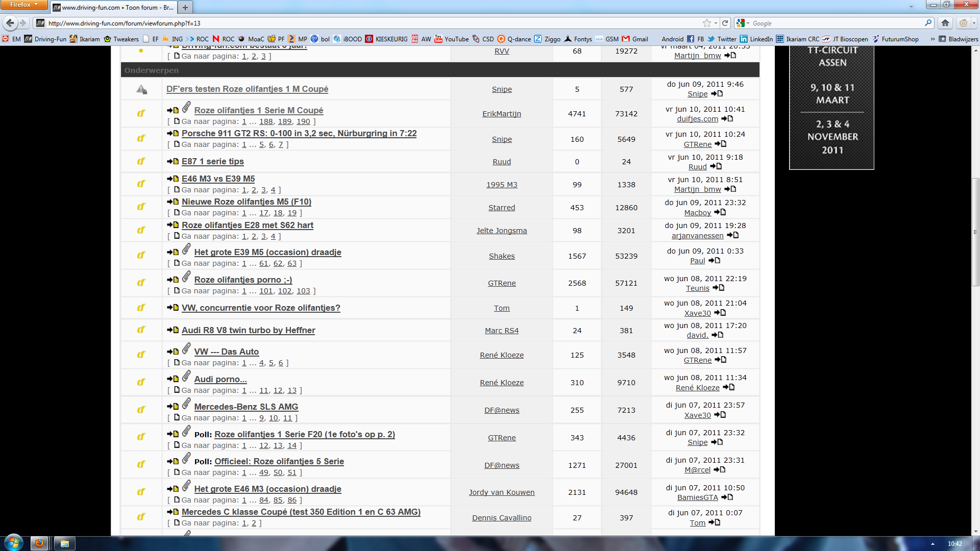Open the Gmail bookmark

[635, 39]
